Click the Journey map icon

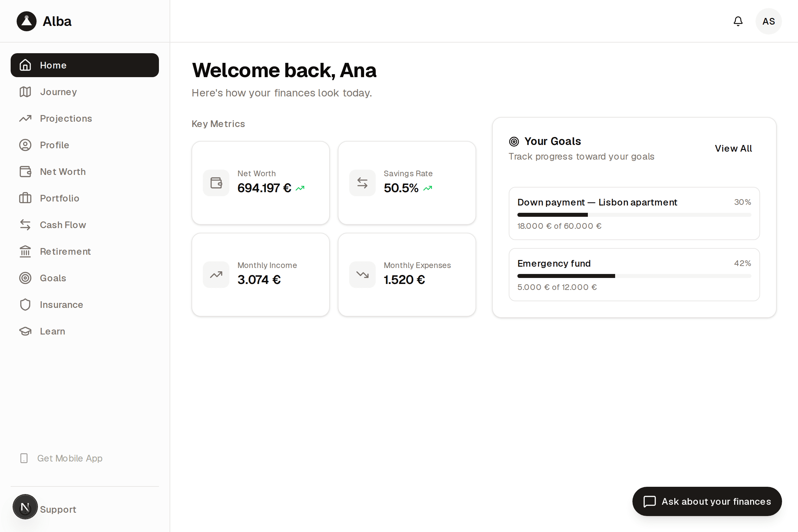(x=25, y=92)
